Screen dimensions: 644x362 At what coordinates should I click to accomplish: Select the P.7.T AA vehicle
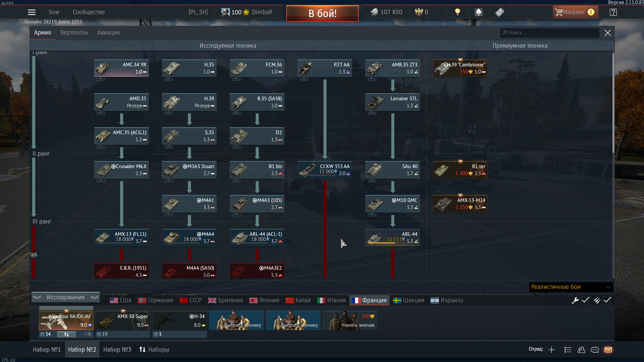[325, 68]
